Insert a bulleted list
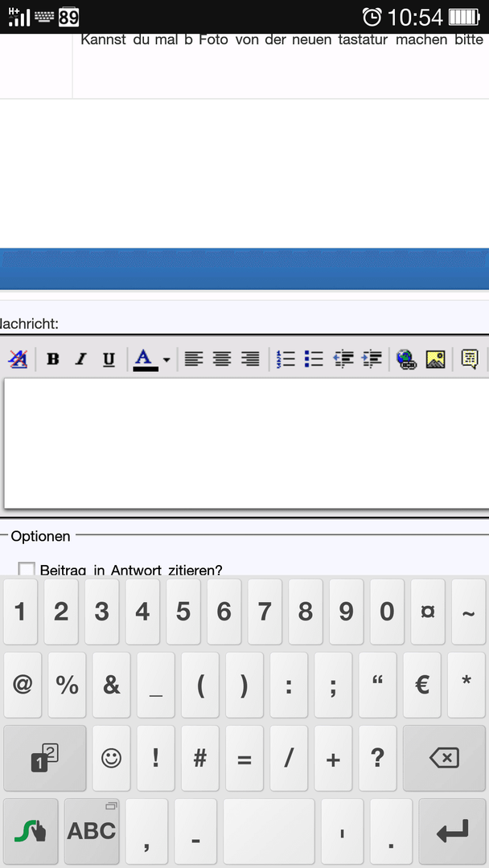Image resolution: width=489 pixels, height=868 pixels. pos(314,359)
